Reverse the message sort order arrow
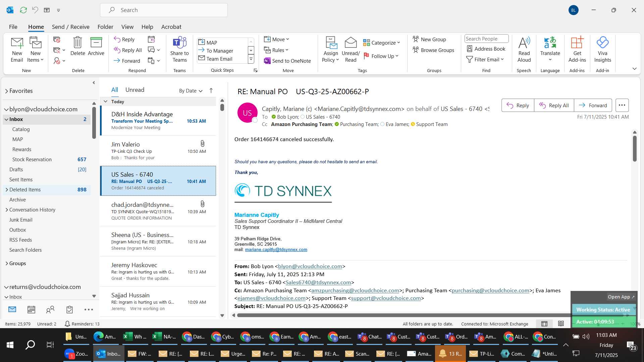Screen dimensions: 644x362 click(211, 90)
